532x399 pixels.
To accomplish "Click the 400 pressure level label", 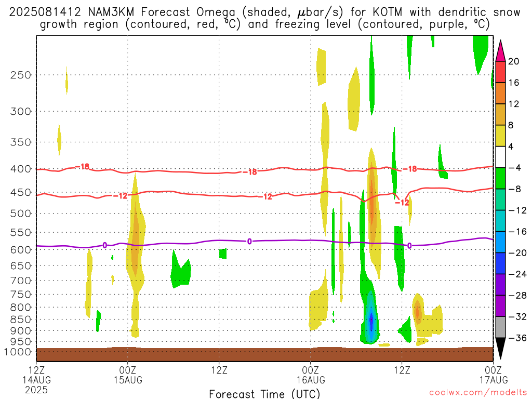I will 21,169.
